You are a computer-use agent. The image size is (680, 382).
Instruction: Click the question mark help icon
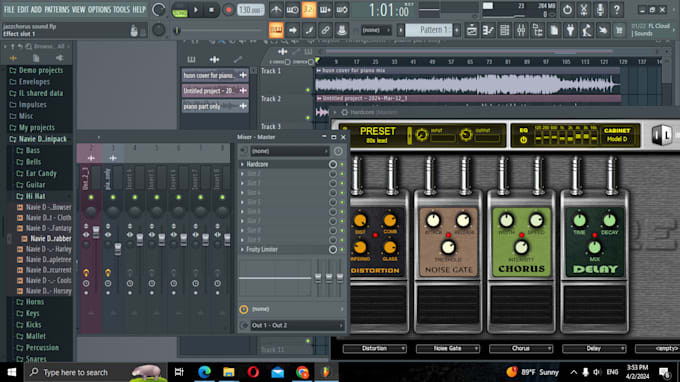pyautogui.click(x=617, y=9)
